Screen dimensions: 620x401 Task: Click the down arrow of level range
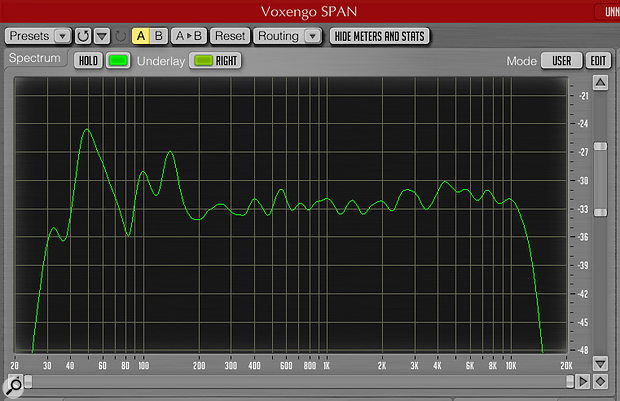[600, 363]
